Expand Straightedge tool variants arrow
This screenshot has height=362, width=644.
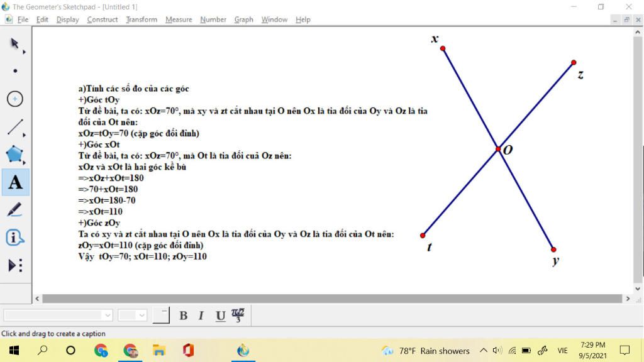click(x=25, y=135)
